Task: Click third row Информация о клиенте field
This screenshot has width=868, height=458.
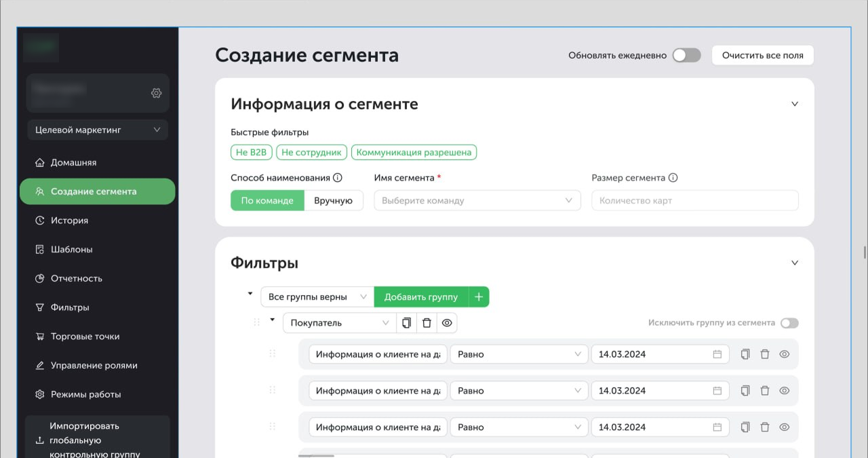Action: tap(378, 427)
